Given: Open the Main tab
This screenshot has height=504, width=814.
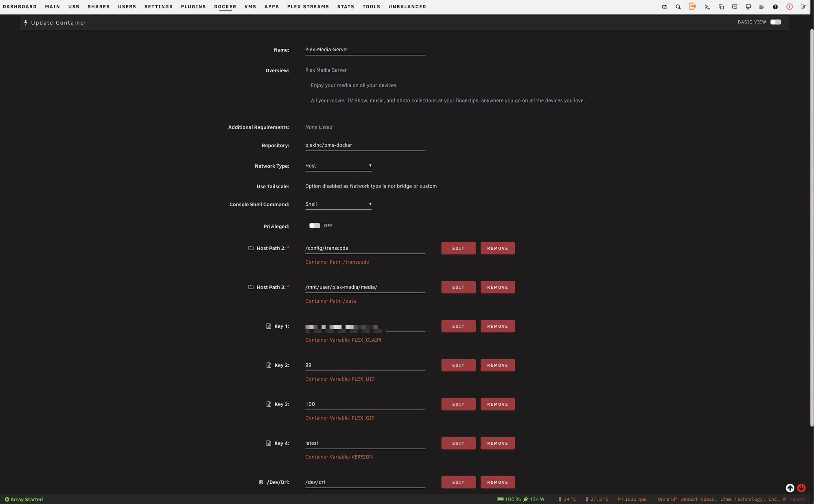Looking at the screenshot, I should tap(53, 7).
